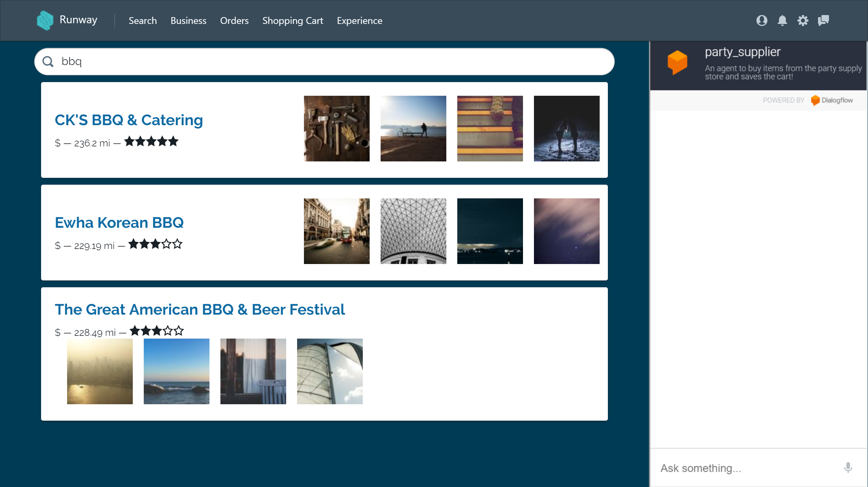Open the user profile icon

point(762,21)
